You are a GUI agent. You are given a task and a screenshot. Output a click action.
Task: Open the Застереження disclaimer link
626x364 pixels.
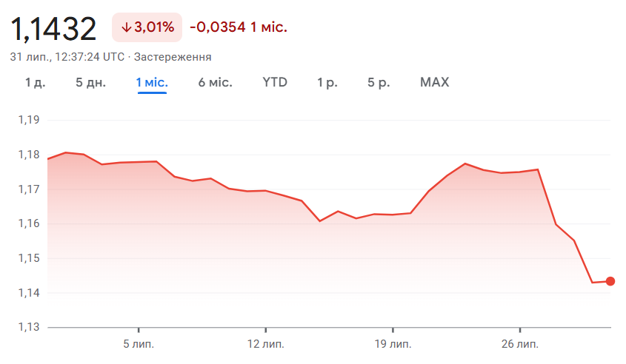[x=173, y=57]
